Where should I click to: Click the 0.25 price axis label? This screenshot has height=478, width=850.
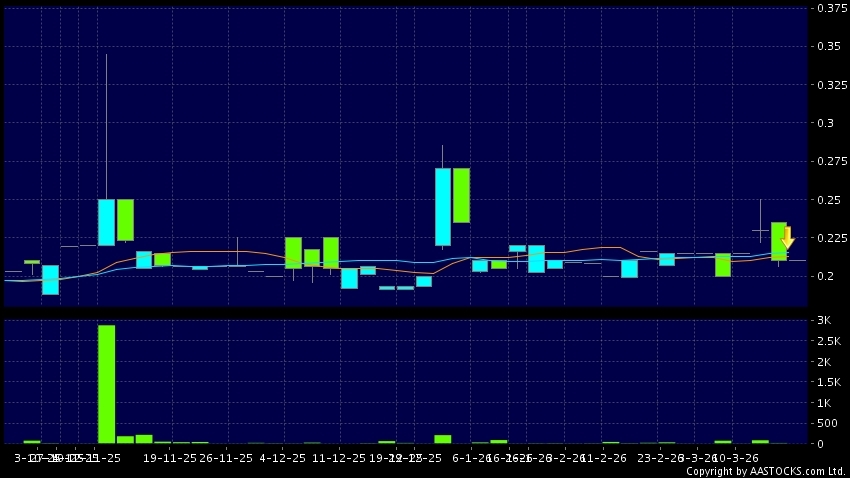pyautogui.click(x=829, y=200)
